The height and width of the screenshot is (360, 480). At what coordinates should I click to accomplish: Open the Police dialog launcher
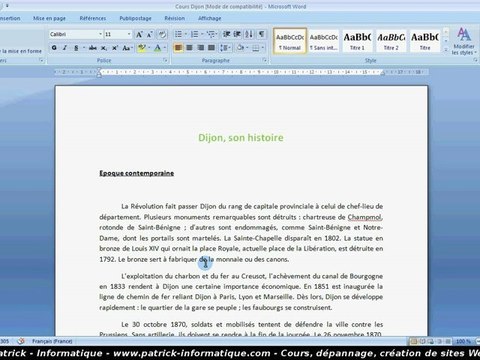165,60
